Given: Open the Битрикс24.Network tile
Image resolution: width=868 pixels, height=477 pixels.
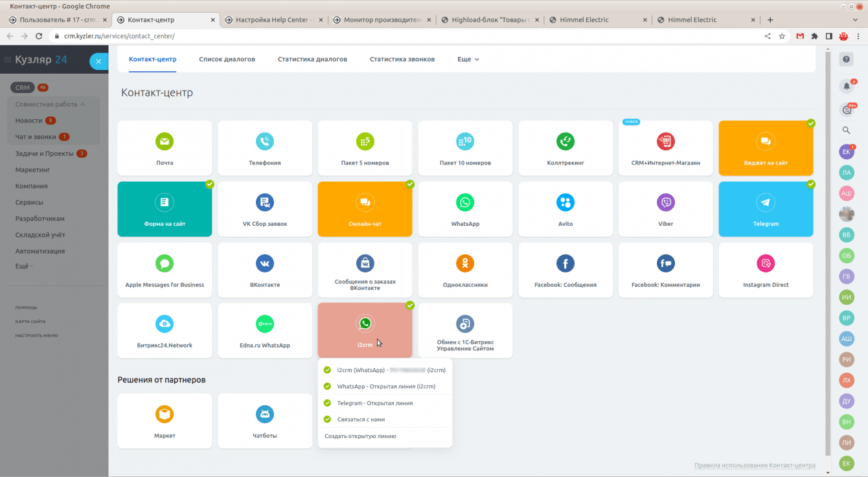Looking at the screenshot, I should (165, 331).
